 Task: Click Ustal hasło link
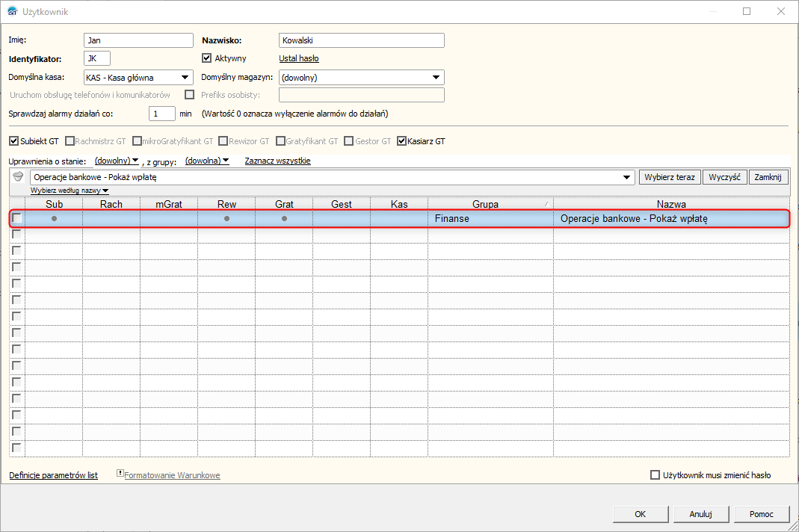[x=299, y=58]
